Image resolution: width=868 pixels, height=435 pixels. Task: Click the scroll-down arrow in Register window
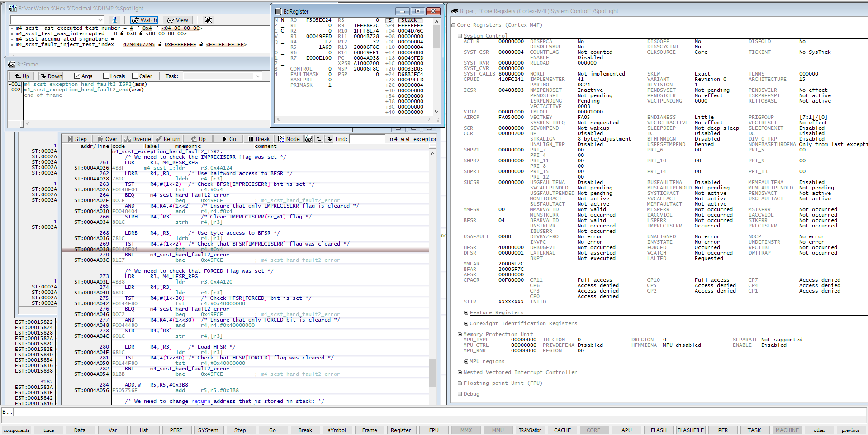[x=436, y=112]
